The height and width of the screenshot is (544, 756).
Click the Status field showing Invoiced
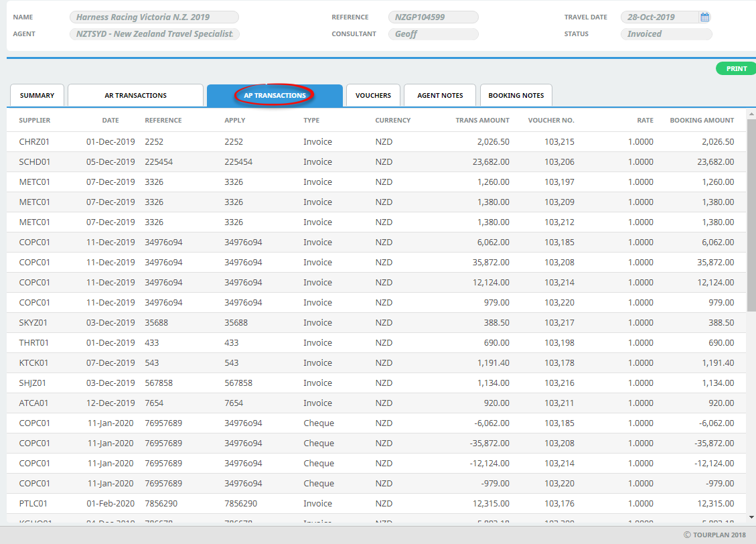[666, 34]
